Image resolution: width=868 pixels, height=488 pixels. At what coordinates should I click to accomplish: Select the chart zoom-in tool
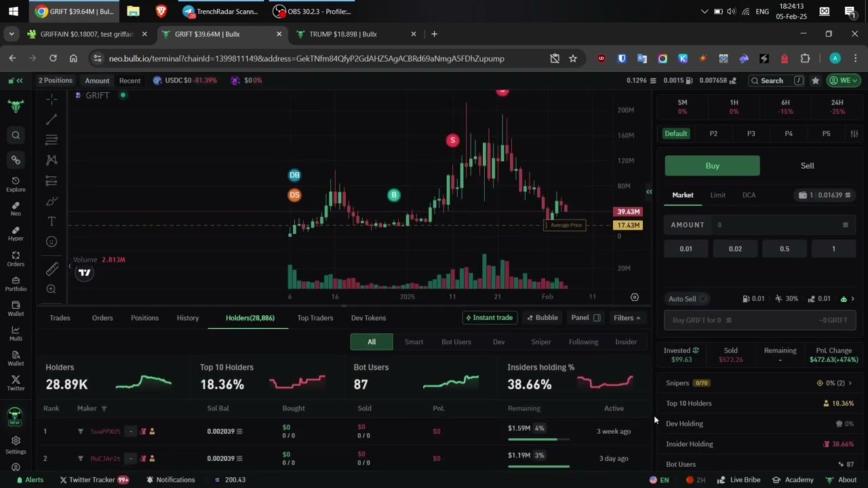pyautogui.click(x=52, y=289)
